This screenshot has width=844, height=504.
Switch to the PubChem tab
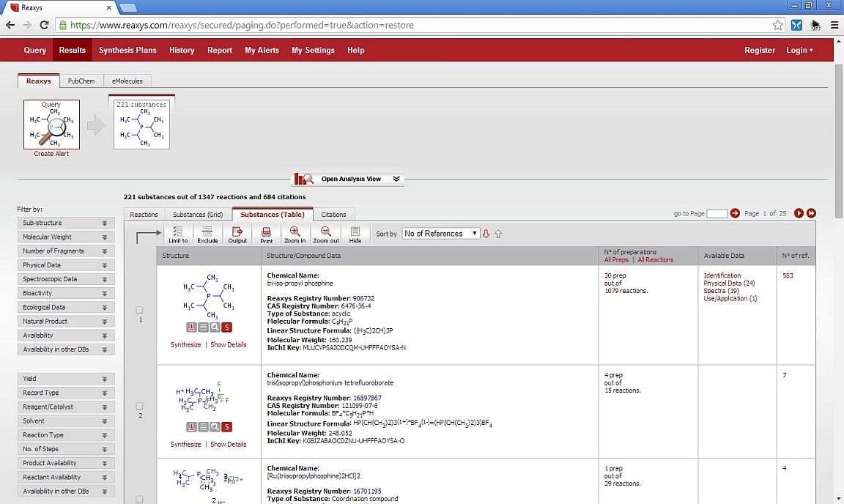point(81,81)
